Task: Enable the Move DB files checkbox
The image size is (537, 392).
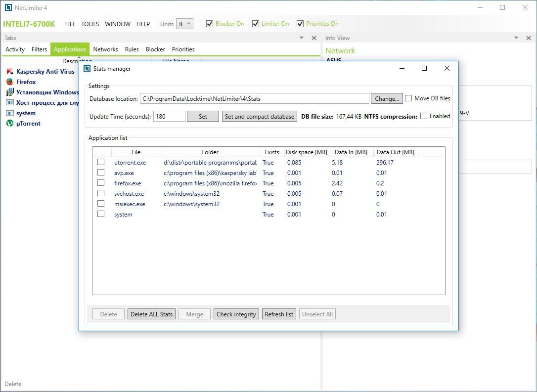Action: (x=408, y=98)
